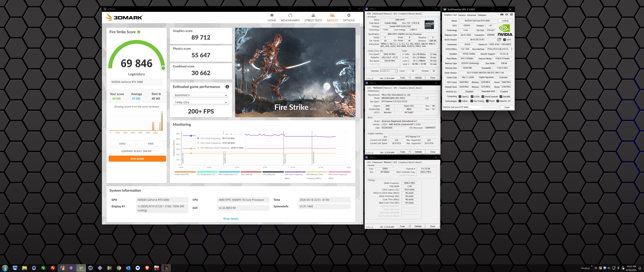Toggle the UEFI checkbox

click(x=504, y=40)
